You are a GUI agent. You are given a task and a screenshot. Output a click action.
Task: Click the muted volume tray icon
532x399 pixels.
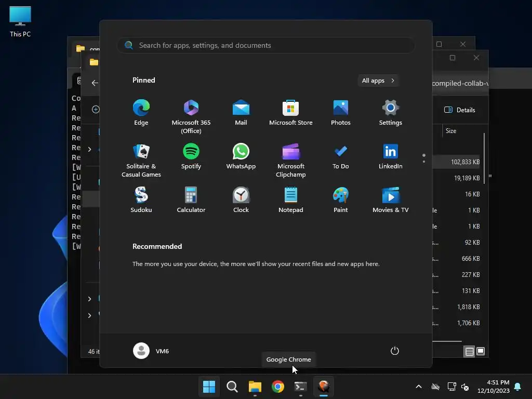coord(465,387)
